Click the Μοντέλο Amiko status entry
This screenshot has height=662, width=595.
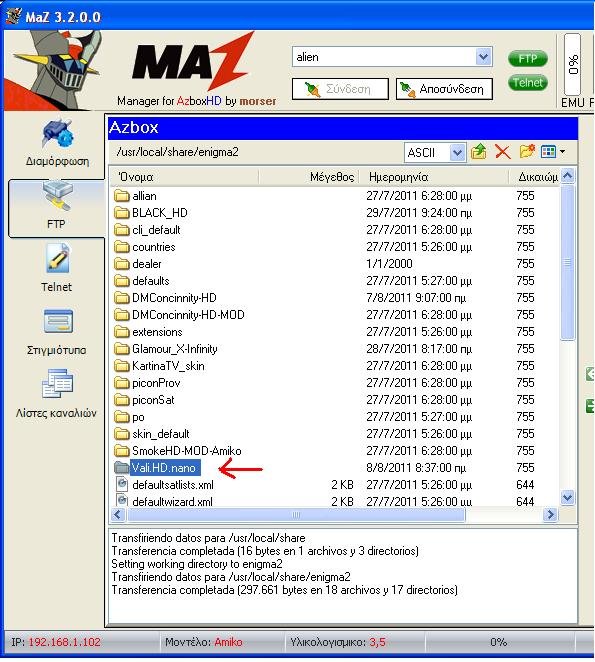coord(204,642)
